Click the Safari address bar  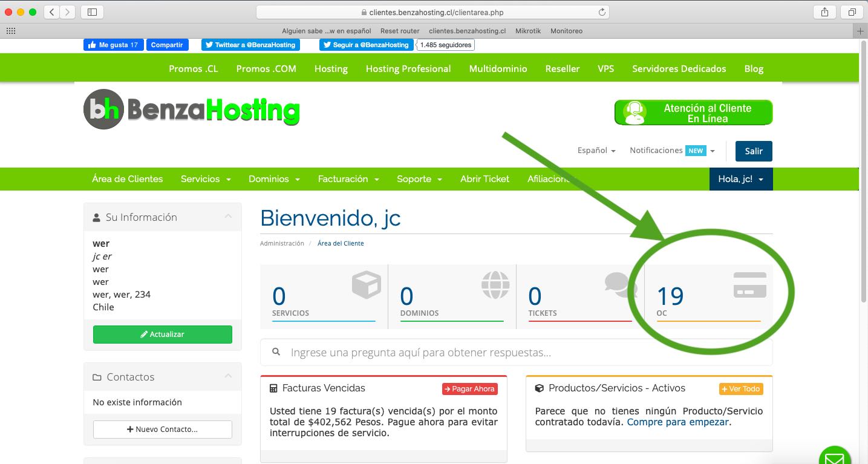(432, 12)
